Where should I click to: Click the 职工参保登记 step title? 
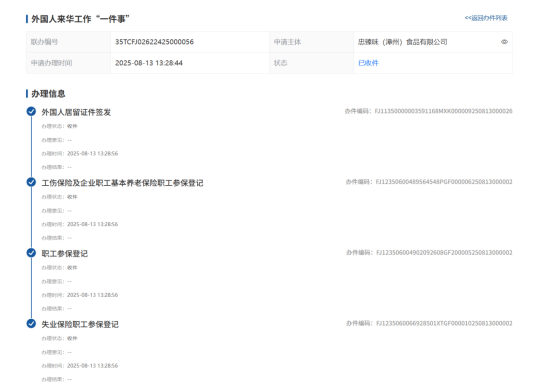pyautogui.click(x=65, y=254)
